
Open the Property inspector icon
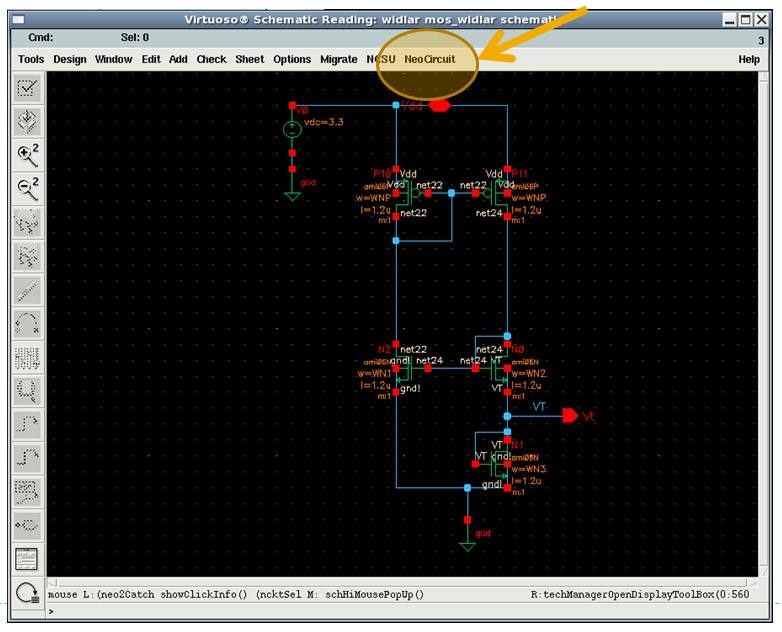pos(27,357)
